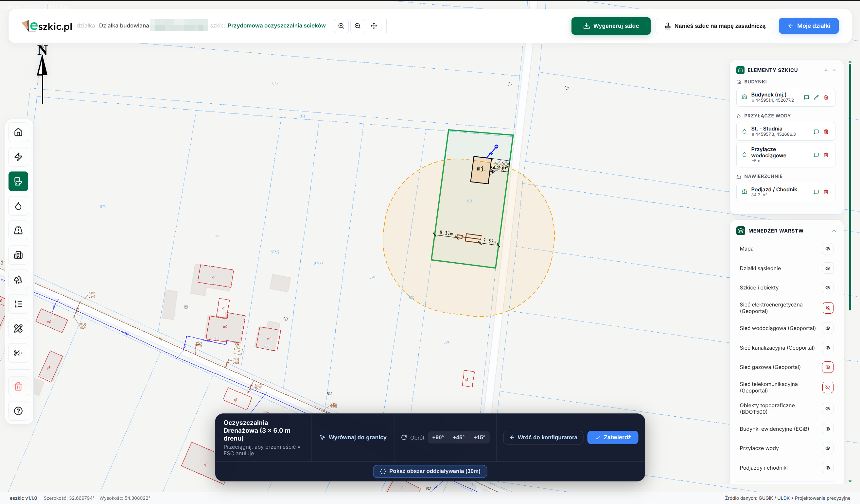
Task: Toggle visibility of Działki sąsiednie layer
Action: (828, 269)
